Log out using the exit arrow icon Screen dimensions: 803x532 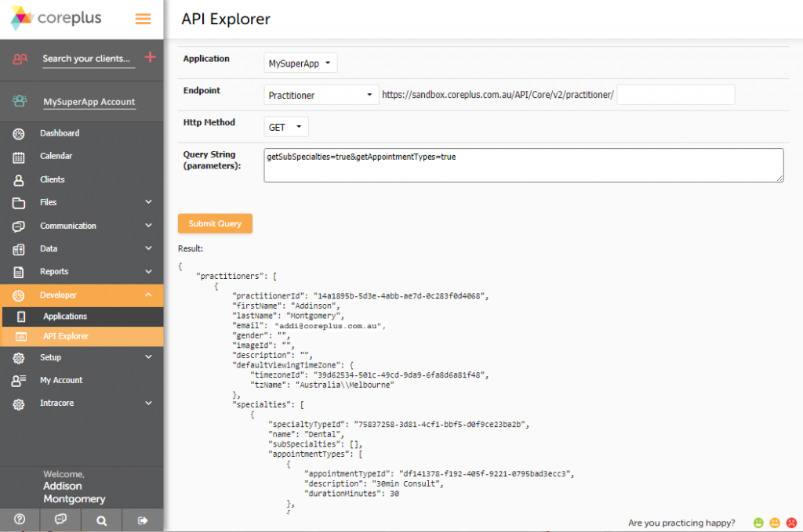tap(142, 519)
